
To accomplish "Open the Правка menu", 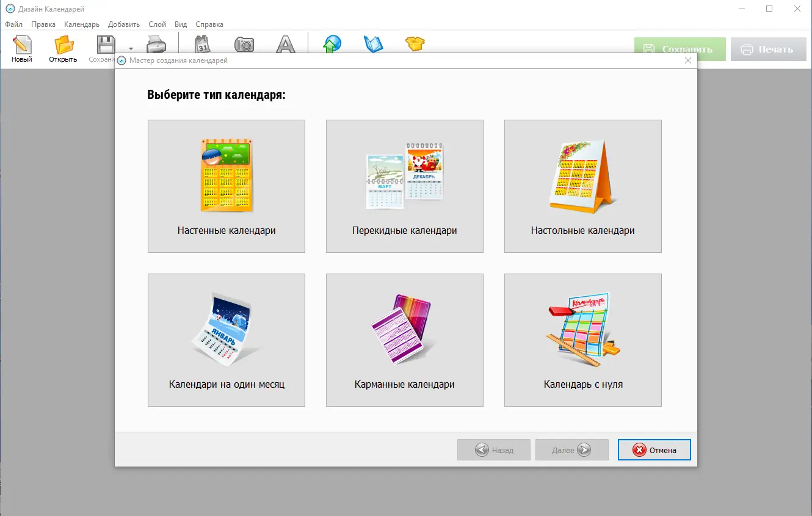I will coord(43,24).
